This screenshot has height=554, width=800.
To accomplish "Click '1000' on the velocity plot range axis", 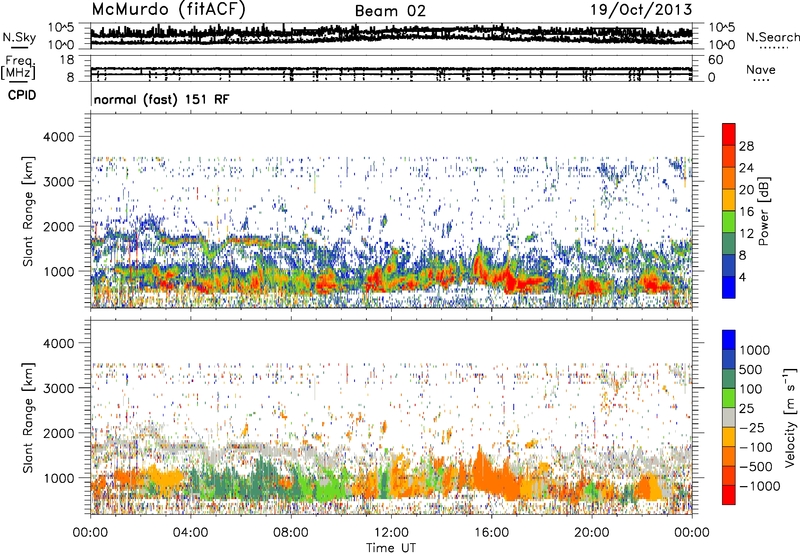I will [59, 478].
